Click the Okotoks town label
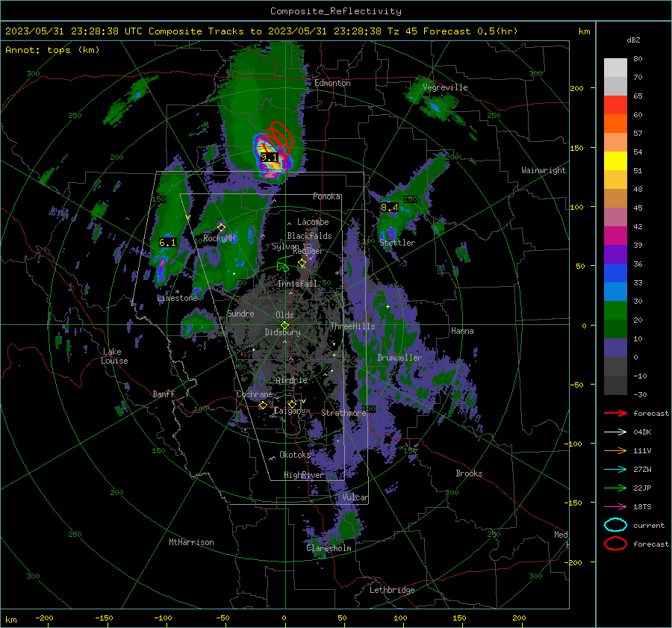Screen dimensions: 672x628 point(295,455)
